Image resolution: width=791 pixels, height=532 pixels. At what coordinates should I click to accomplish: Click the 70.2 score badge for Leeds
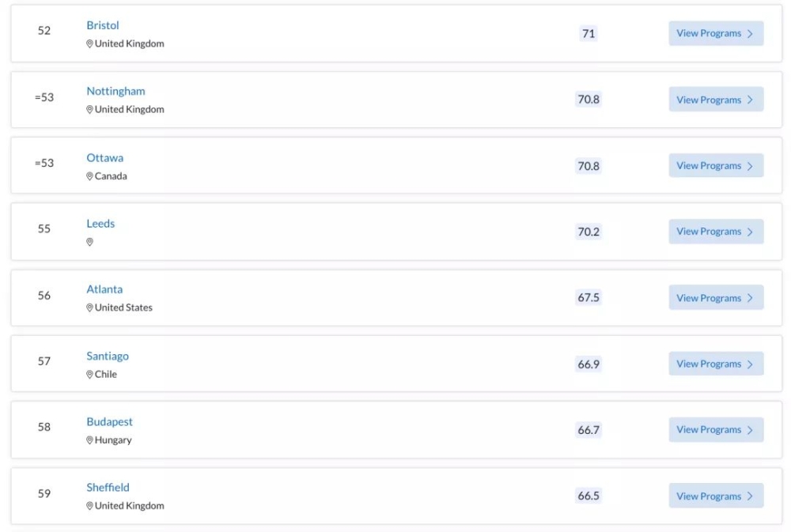pyautogui.click(x=589, y=232)
